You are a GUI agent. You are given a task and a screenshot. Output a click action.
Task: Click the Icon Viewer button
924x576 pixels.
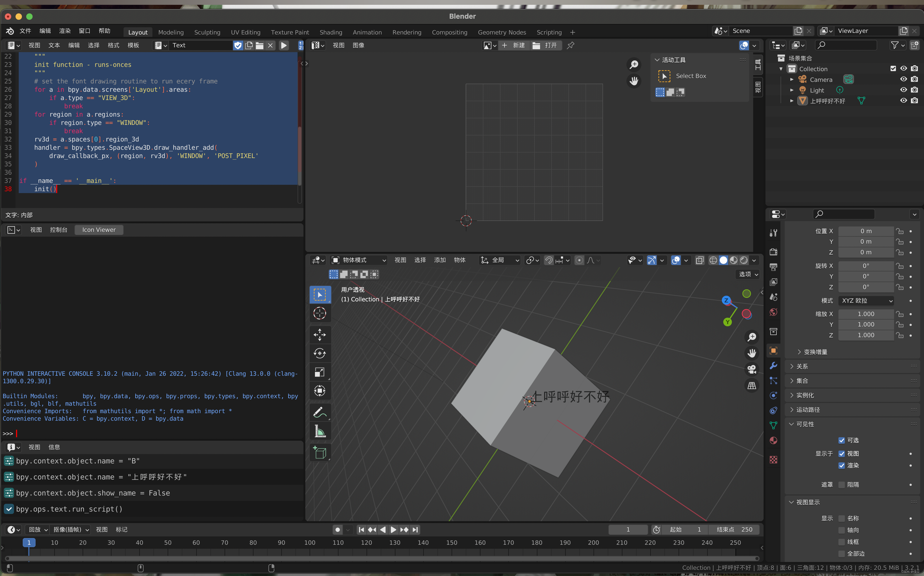click(x=99, y=230)
